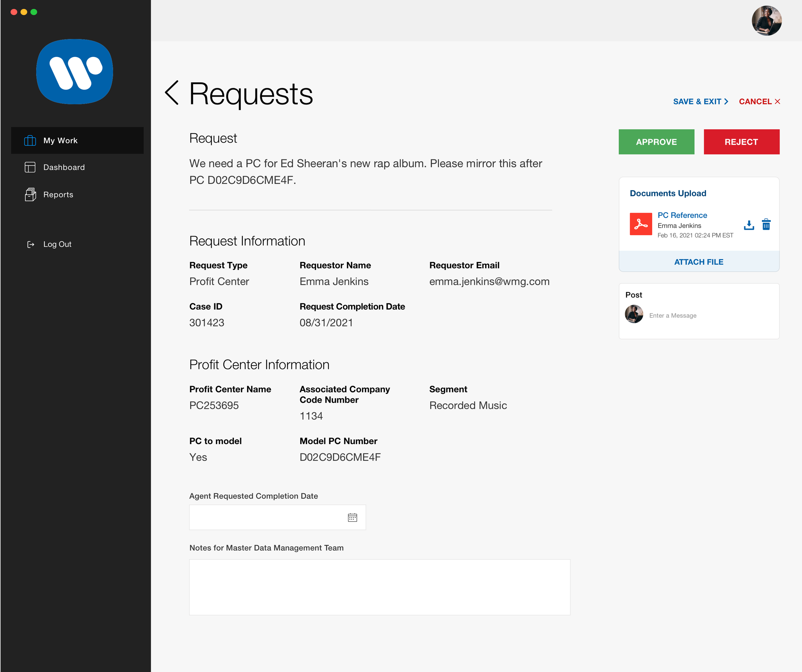Approve the request

(656, 142)
